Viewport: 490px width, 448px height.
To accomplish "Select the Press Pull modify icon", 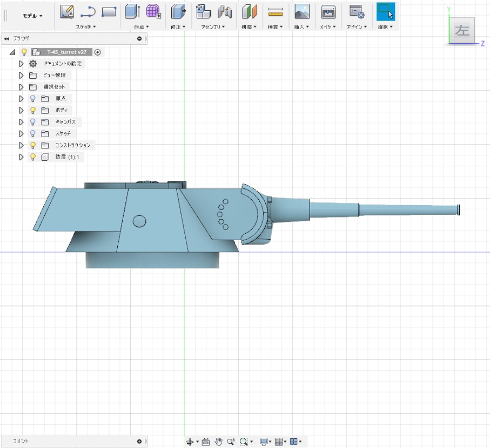I will pyautogui.click(x=178, y=11).
